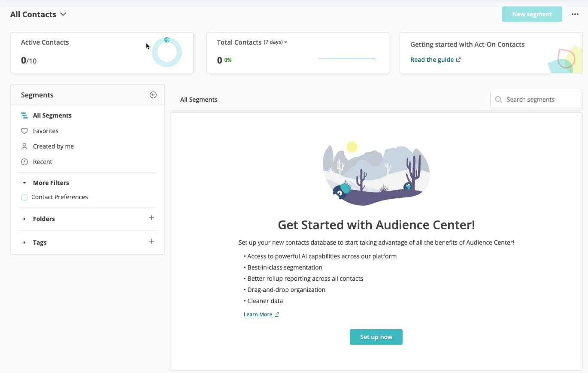Click the Created by me person icon
The height and width of the screenshot is (373, 588).
(x=24, y=146)
